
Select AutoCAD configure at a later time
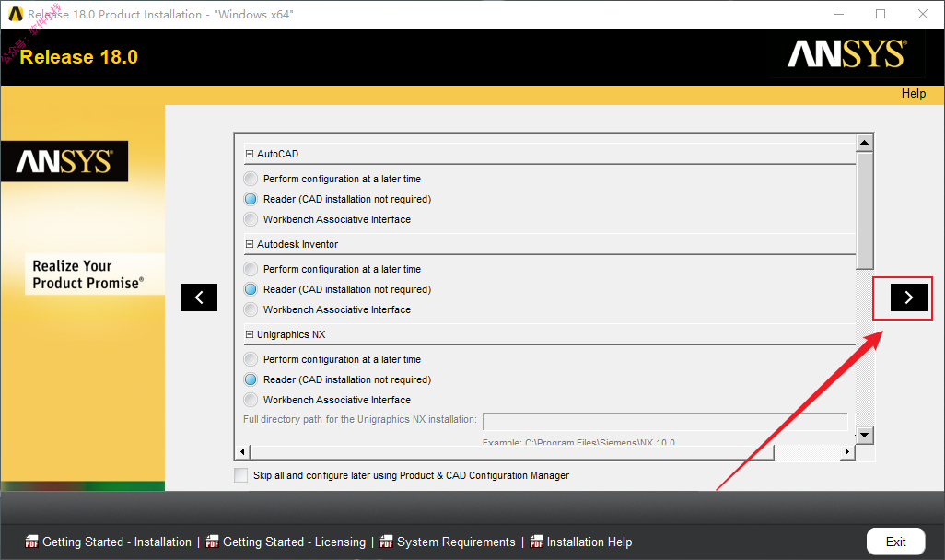[251, 179]
